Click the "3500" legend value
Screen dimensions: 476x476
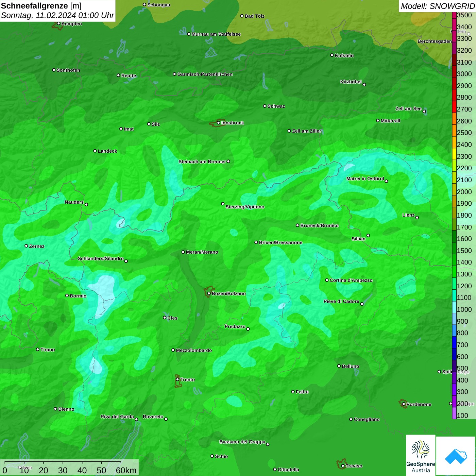[464, 15]
